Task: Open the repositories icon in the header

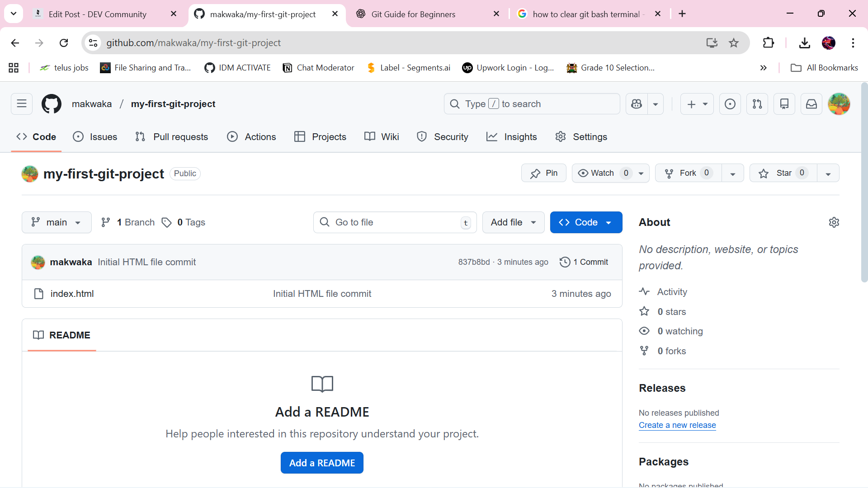Action: tap(784, 104)
